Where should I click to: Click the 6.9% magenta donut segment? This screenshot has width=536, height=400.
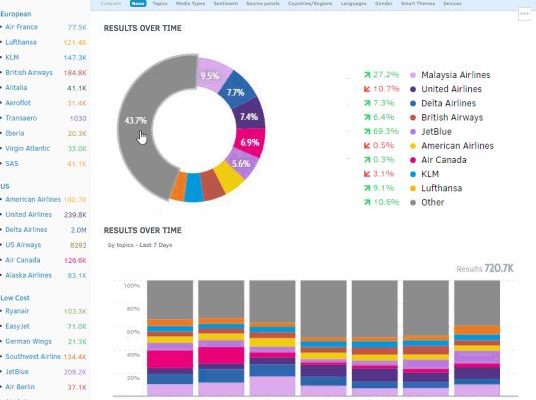point(250,142)
